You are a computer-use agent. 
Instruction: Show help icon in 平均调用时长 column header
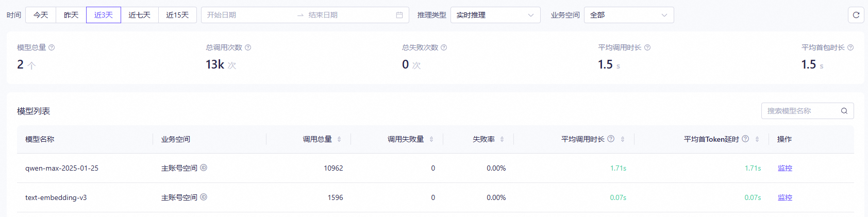click(611, 139)
